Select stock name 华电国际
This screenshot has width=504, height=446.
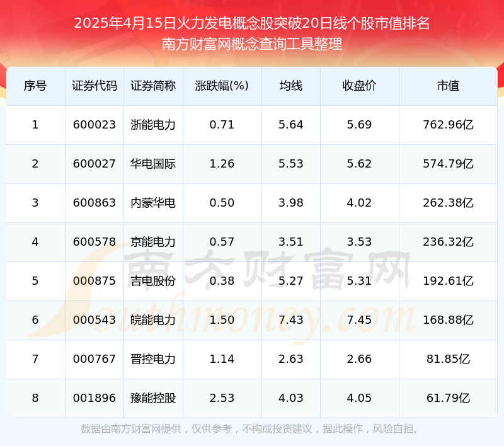tap(153, 164)
